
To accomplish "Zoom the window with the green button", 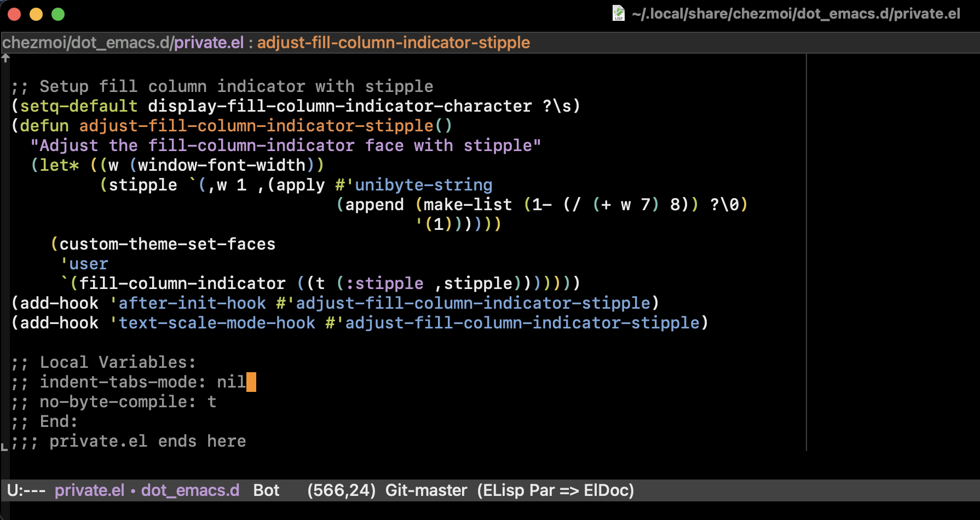I will click(58, 14).
